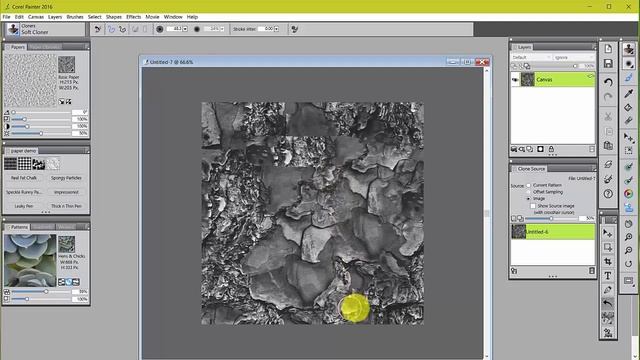Select Real Fat Chalk brush

click(x=24, y=178)
